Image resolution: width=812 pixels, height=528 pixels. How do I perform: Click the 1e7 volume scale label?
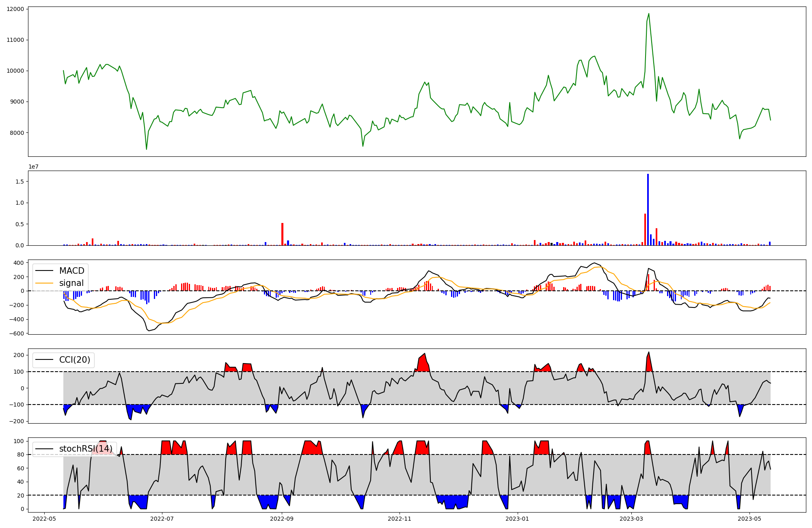33,167
